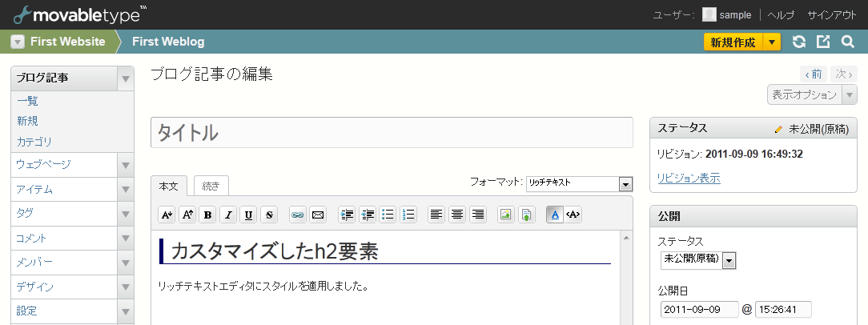Screen dimensions: 868x325
Task: Expand the デザイン sidebar menu arrow
Action: coord(126,287)
